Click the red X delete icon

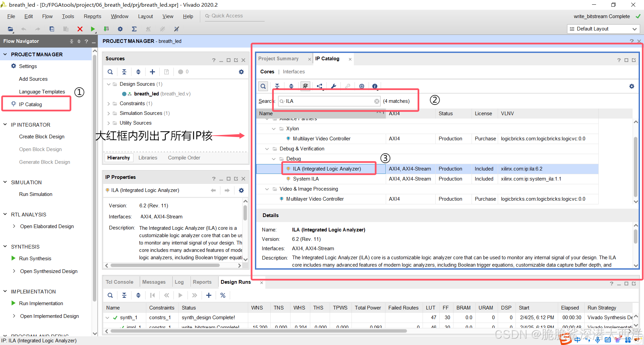pyautogui.click(x=80, y=29)
